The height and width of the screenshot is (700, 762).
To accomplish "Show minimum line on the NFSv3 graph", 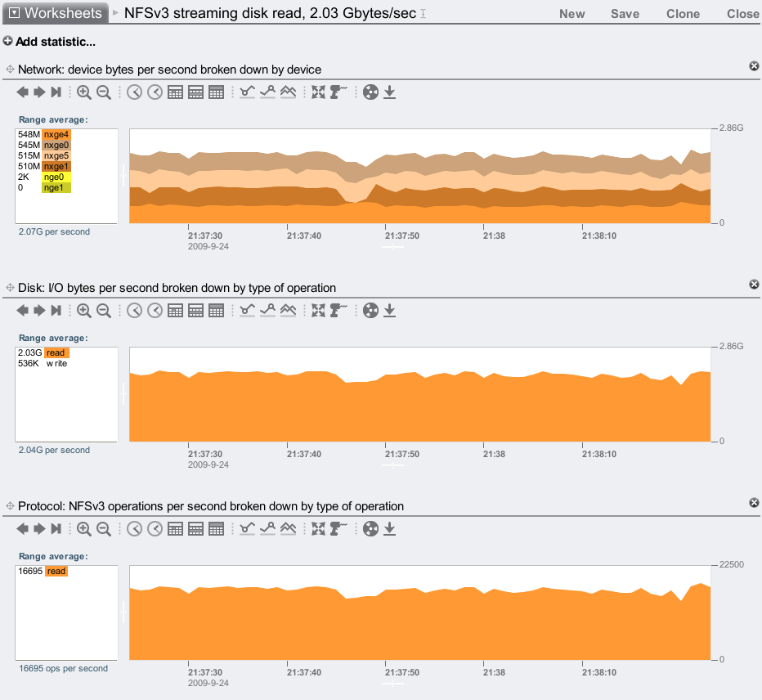I will (248, 529).
